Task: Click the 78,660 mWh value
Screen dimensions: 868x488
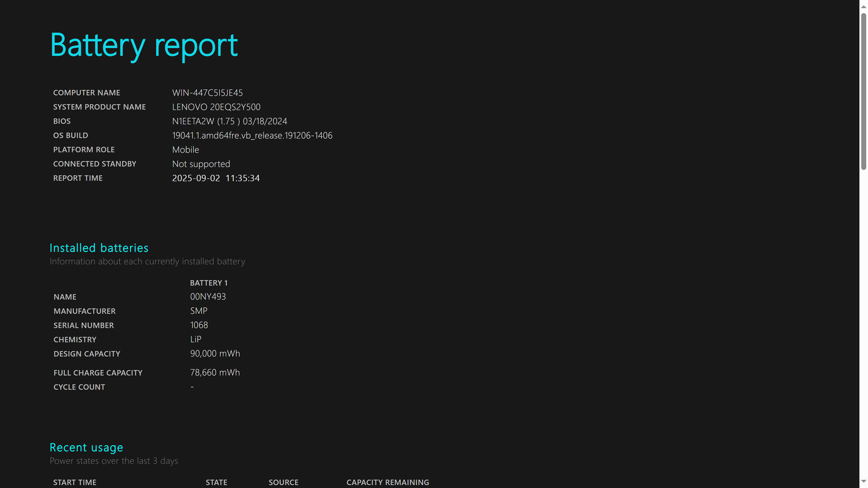Action: (x=215, y=373)
